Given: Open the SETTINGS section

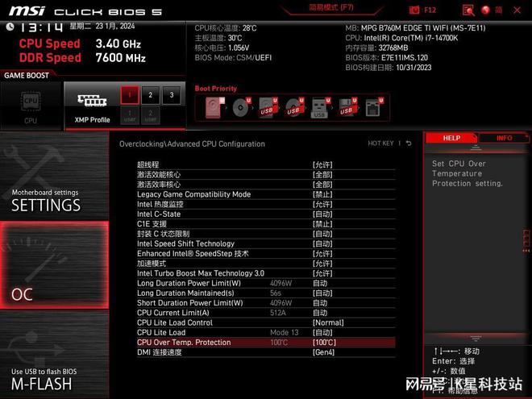Looking at the screenshot, I should pos(54,176).
